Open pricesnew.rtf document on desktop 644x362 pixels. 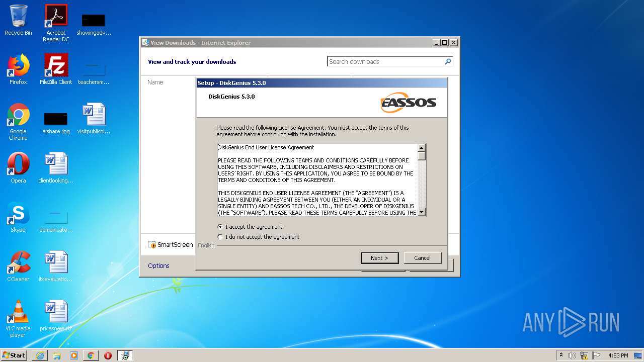56,316
